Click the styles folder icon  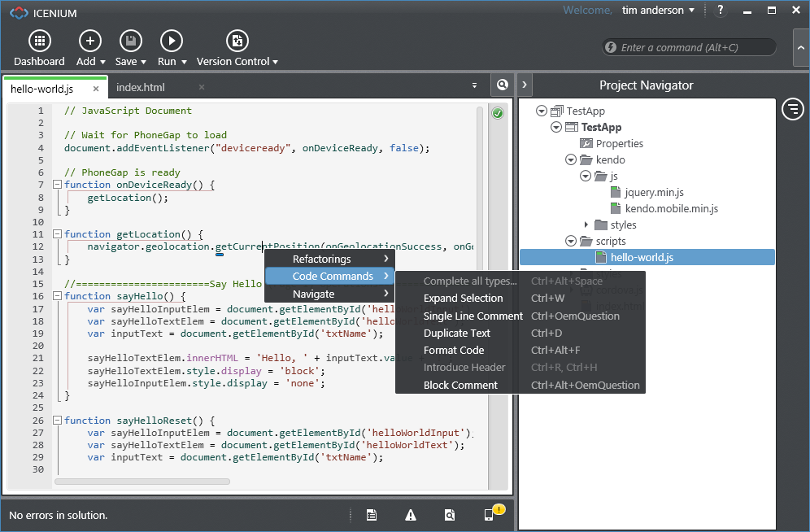(601, 225)
